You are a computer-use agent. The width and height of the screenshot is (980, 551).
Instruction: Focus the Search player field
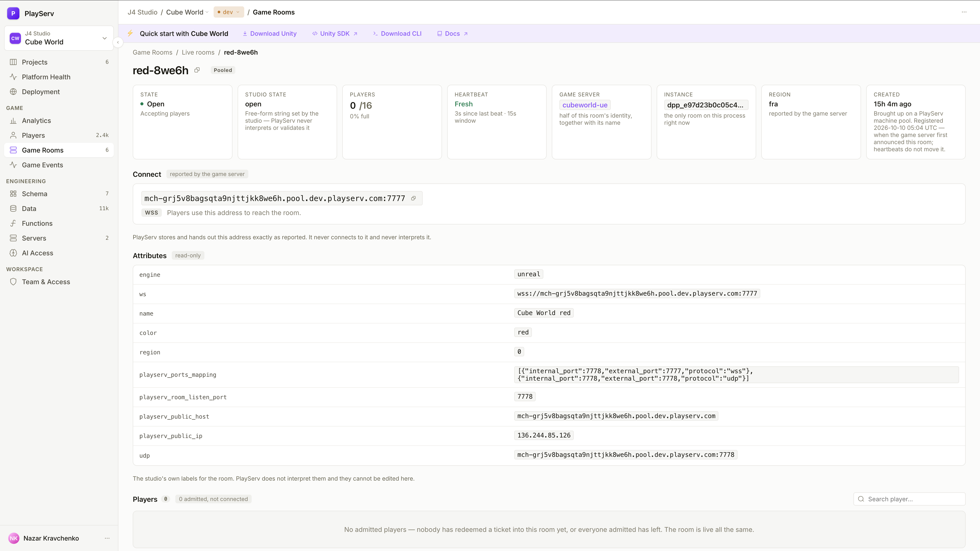(x=909, y=499)
